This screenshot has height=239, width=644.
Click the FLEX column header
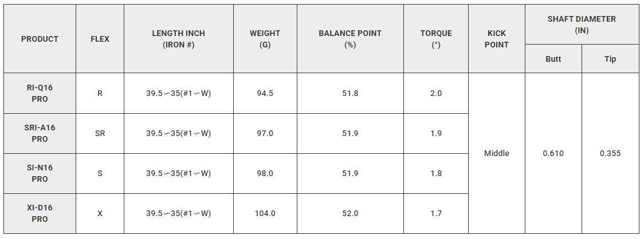(100, 39)
